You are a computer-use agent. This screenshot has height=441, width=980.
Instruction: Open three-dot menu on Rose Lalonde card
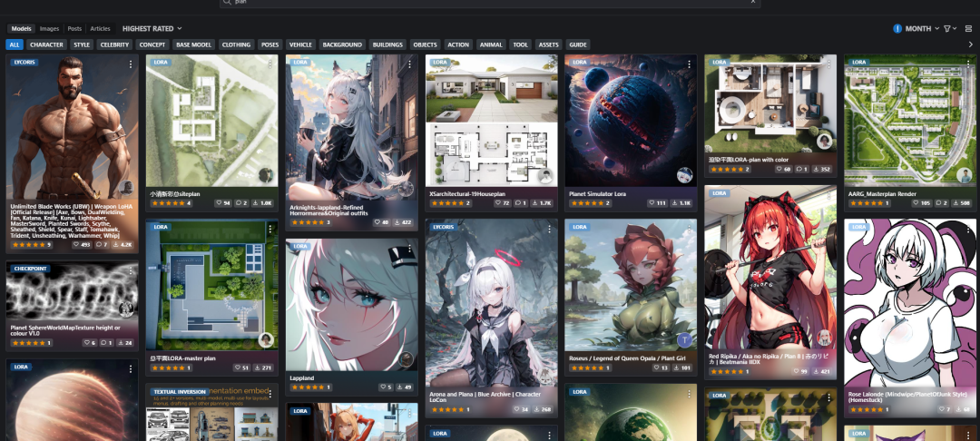[x=969, y=228]
